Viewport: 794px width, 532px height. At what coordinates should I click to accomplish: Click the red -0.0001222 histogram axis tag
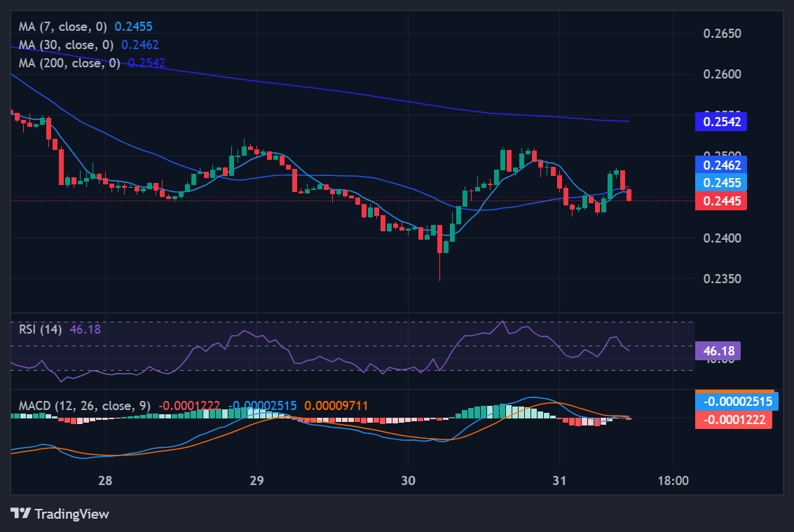734,420
